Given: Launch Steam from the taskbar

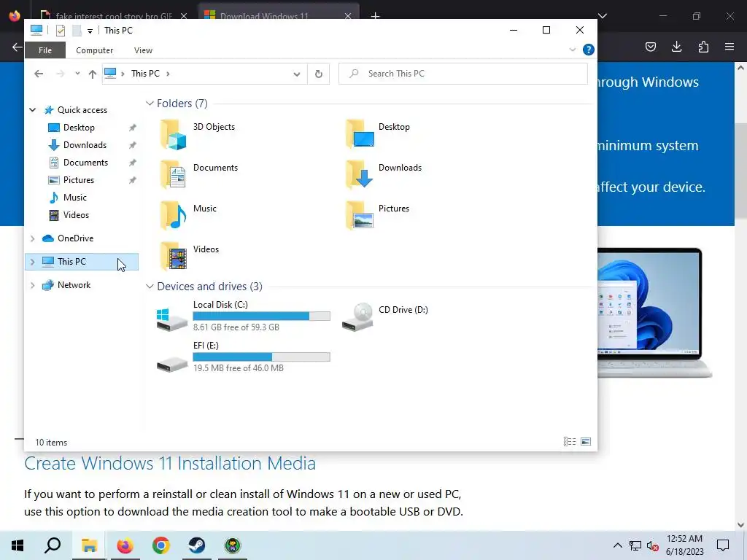Looking at the screenshot, I should pos(197,545).
